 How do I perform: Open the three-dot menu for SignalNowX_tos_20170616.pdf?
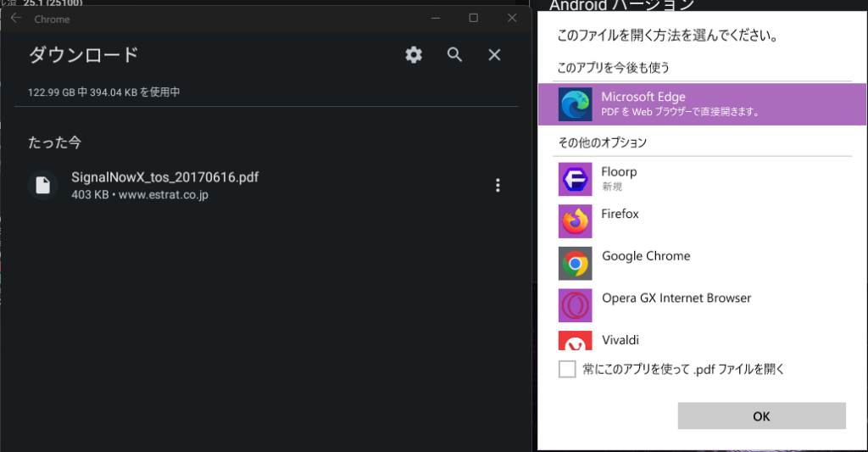pyautogui.click(x=498, y=185)
